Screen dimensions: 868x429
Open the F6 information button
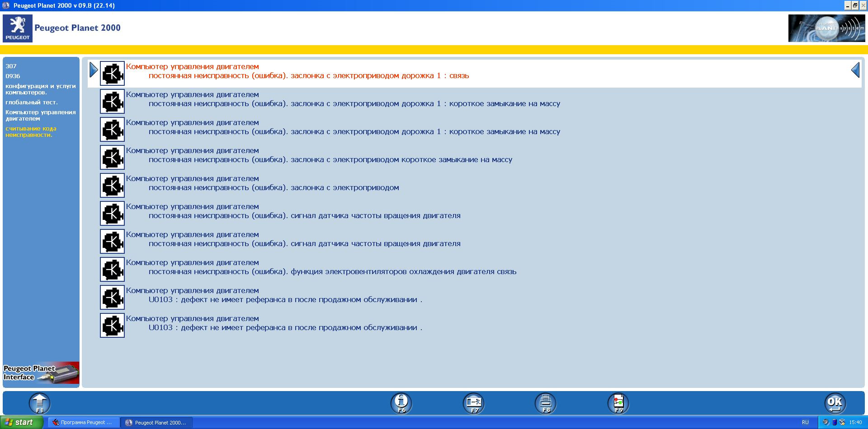[401, 403]
